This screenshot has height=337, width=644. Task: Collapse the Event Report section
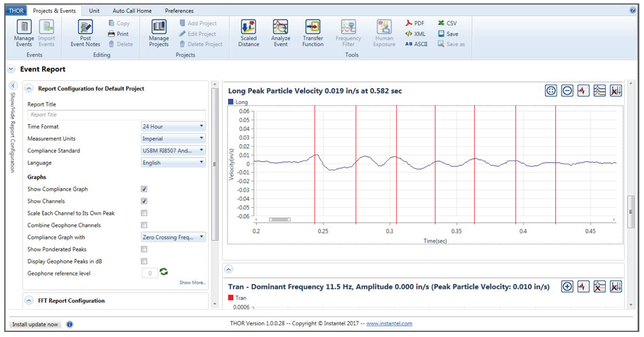11,69
